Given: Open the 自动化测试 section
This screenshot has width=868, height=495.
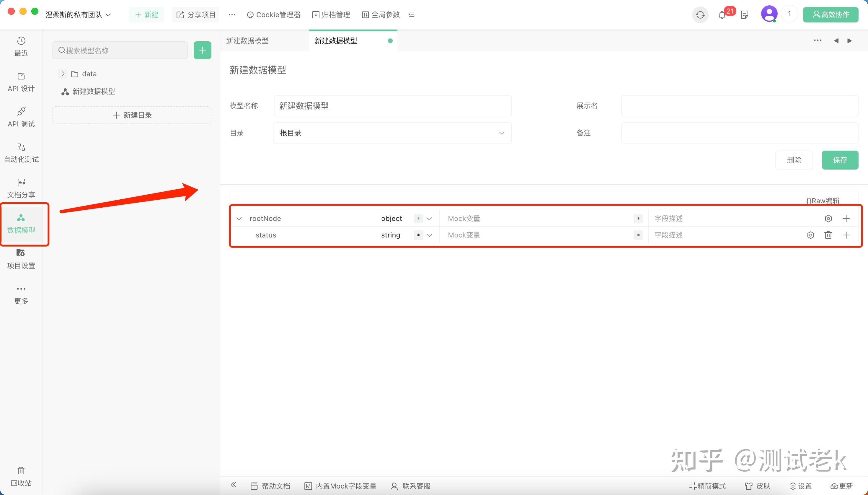Looking at the screenshot, I should click(x=21, y=153).
